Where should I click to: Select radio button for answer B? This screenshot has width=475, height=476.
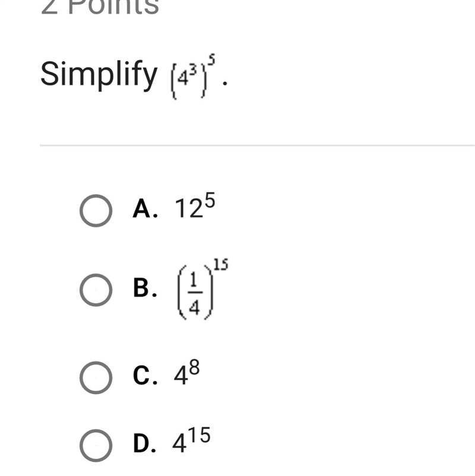point(96,290)
